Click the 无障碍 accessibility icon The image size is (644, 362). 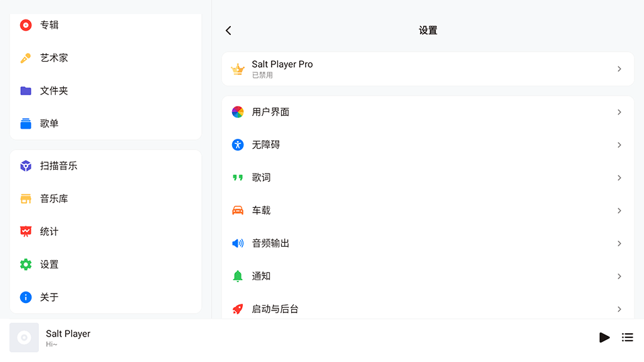click(237, 145)
